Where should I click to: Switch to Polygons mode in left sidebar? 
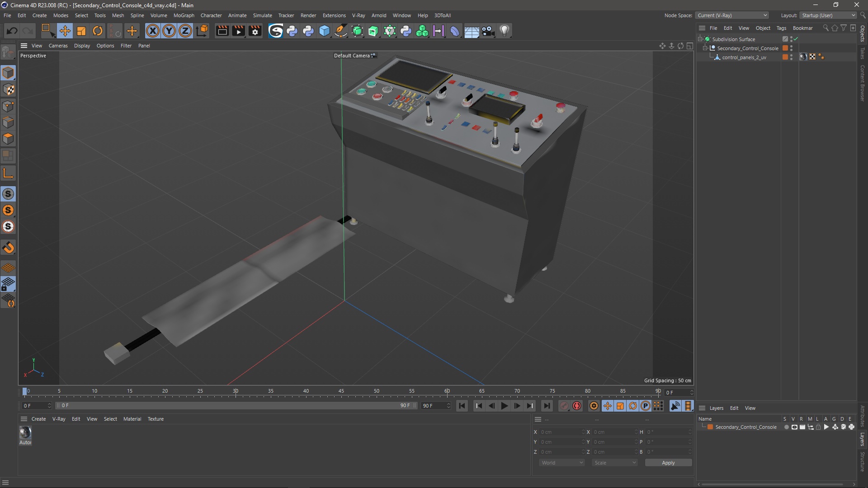[8, 139]
